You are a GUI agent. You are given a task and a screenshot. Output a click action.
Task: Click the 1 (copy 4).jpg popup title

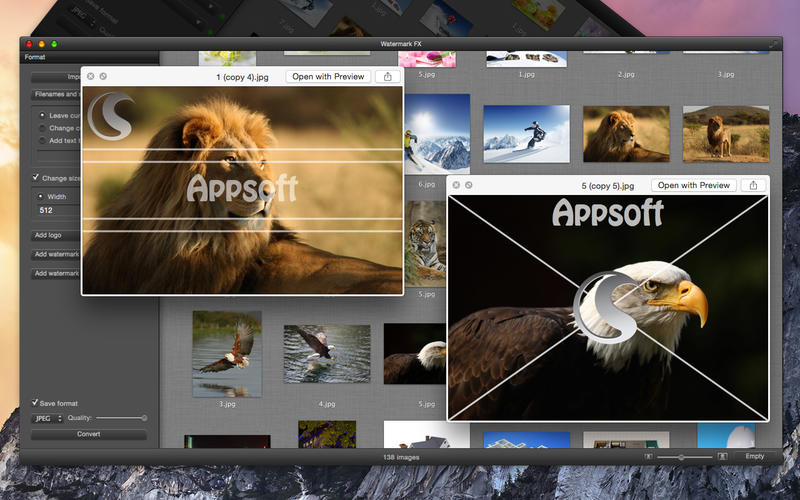pyautogui.click(x=242, y=77)
